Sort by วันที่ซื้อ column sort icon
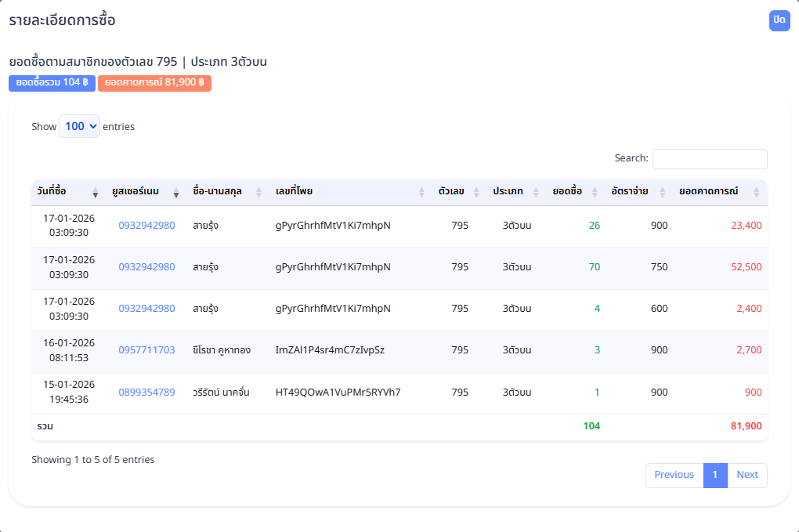Image resolution: width=799 pixels, height=532 pixels. (96, 192)
